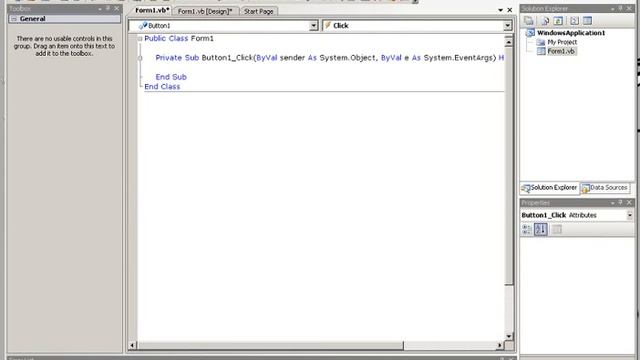Switch Properties grid to Alphabetical view
Screen dimensions: 640x360
(x=541, y=229)
